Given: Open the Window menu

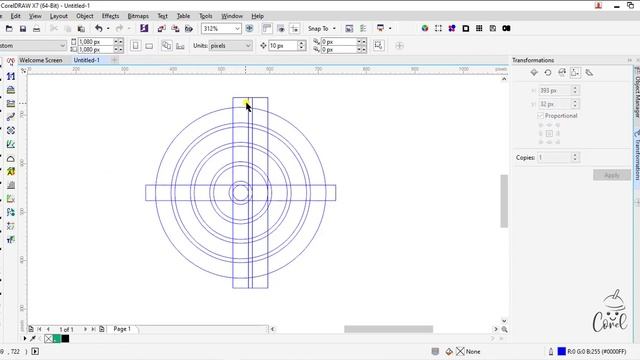Looking at the screenshot, I should point(232,16).
